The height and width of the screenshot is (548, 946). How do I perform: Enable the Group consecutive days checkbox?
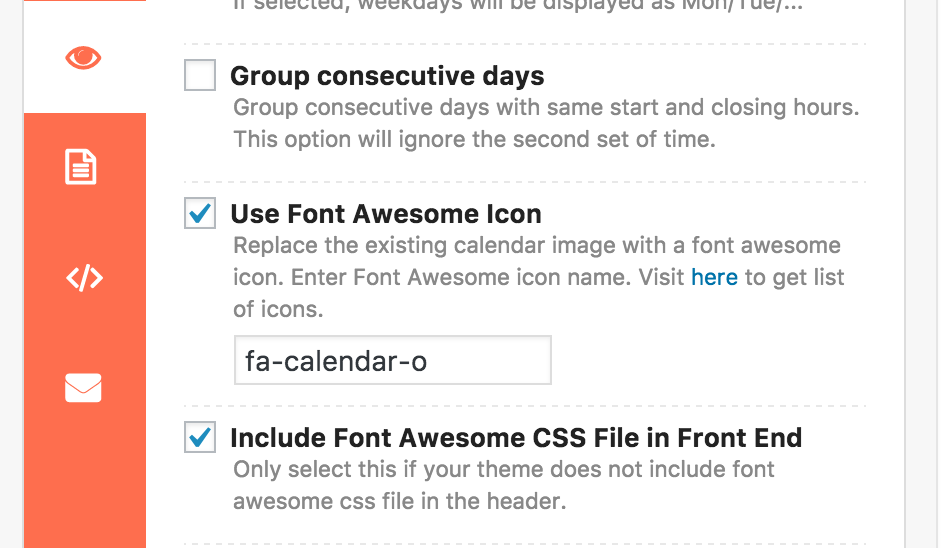click(200, 75)
